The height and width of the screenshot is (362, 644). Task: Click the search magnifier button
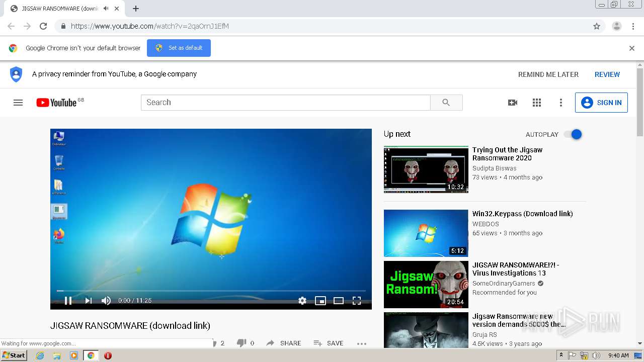(446, 103)
